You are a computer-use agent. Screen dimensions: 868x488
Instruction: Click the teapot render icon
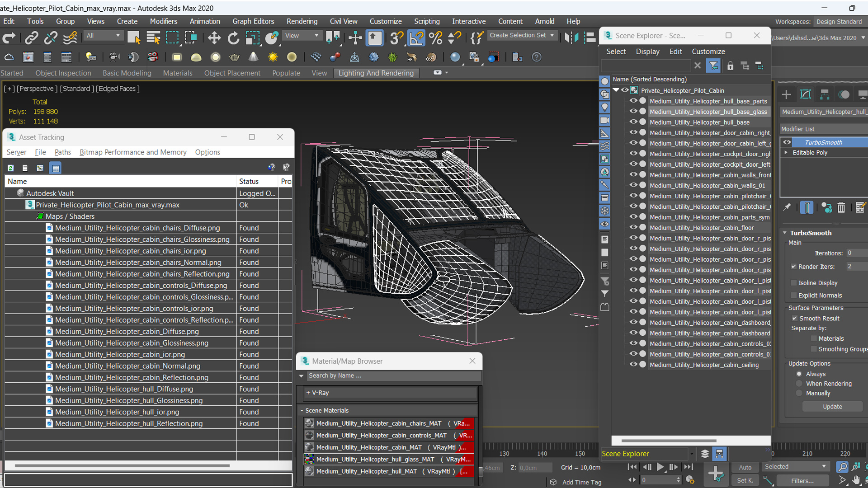click(x=234, y=57)
